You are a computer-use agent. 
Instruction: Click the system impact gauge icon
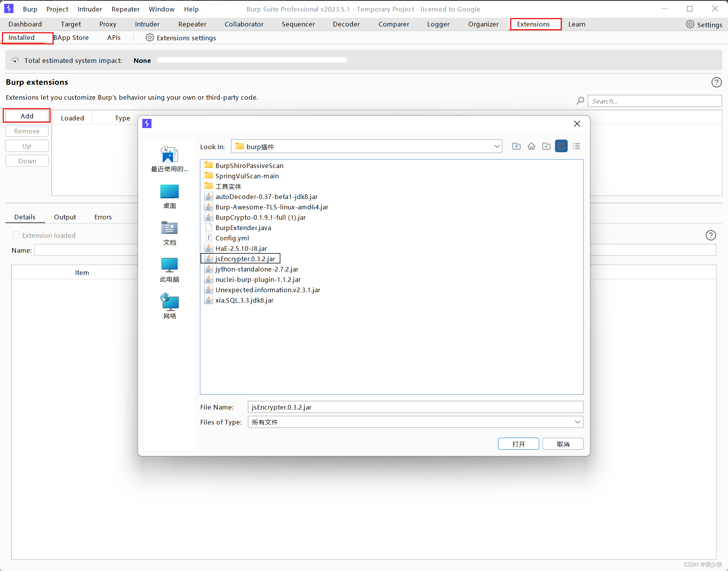point(15,60)
